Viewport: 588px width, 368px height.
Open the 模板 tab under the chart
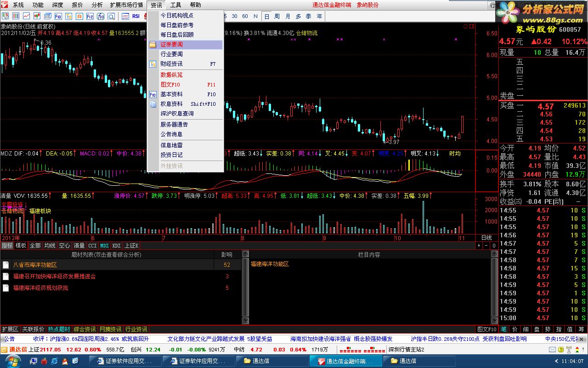pyautogui.click(x=21, y=246)
